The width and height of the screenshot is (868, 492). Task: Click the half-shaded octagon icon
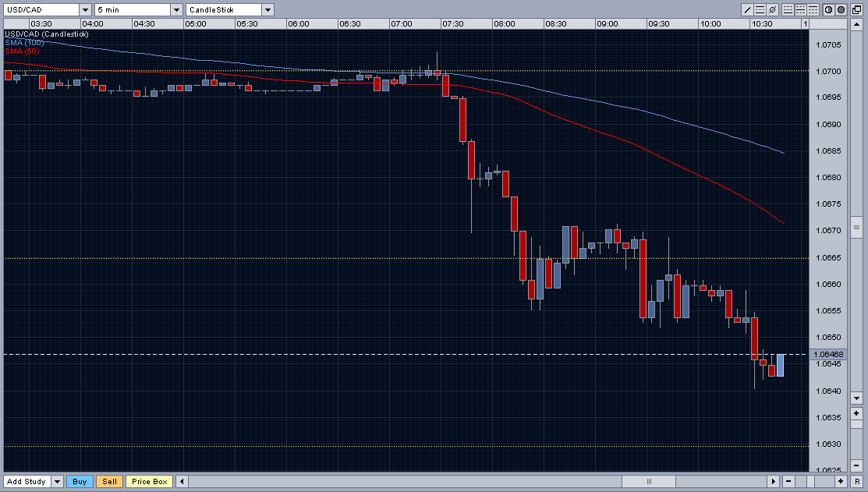pyautogui.click(x=829, y=9)
